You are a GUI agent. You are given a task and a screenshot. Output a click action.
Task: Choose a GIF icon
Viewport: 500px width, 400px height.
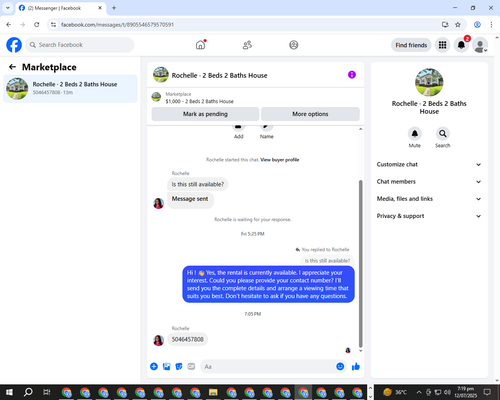(x=191, y=367)
